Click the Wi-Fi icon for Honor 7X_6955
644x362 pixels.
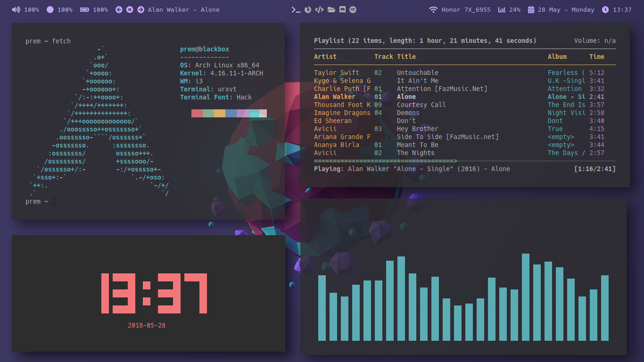coord(433,9)
